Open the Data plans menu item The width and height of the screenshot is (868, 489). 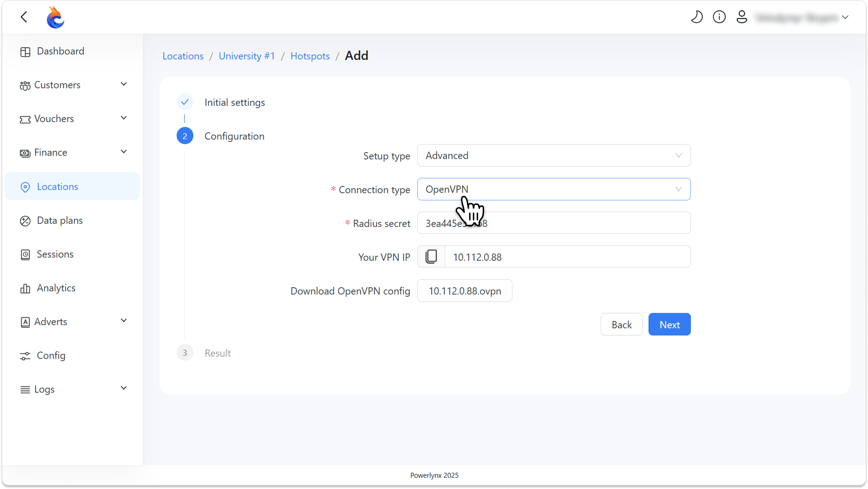pyautogui.click(x=72, y=221)
